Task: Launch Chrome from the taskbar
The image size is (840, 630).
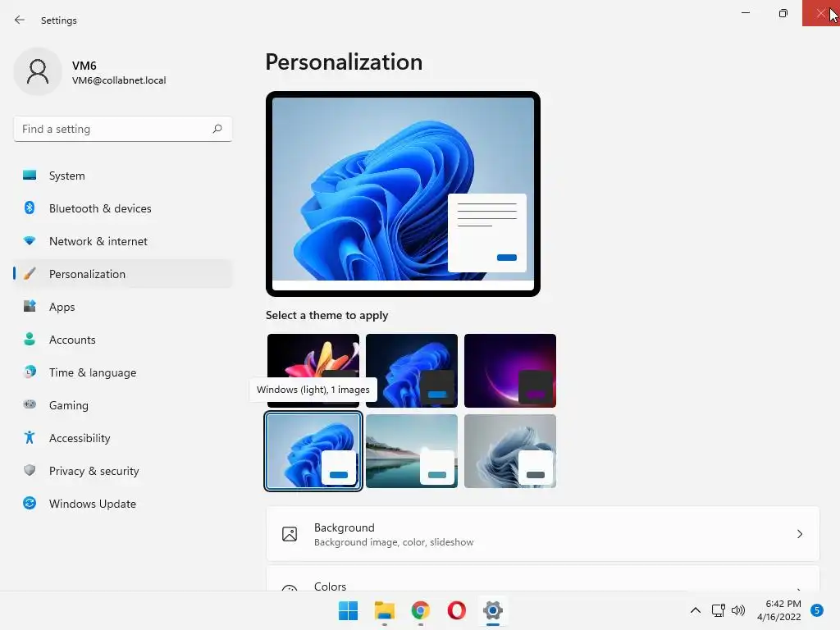Action: 421,610
